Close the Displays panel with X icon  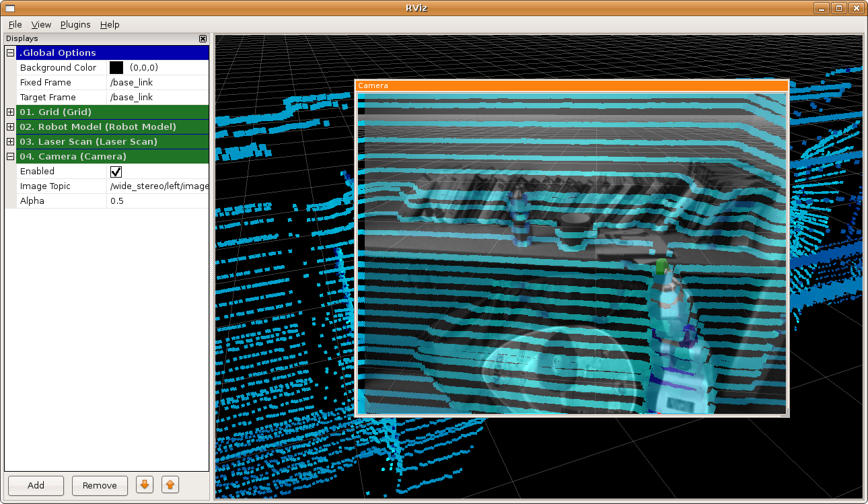tap(203, 39)
